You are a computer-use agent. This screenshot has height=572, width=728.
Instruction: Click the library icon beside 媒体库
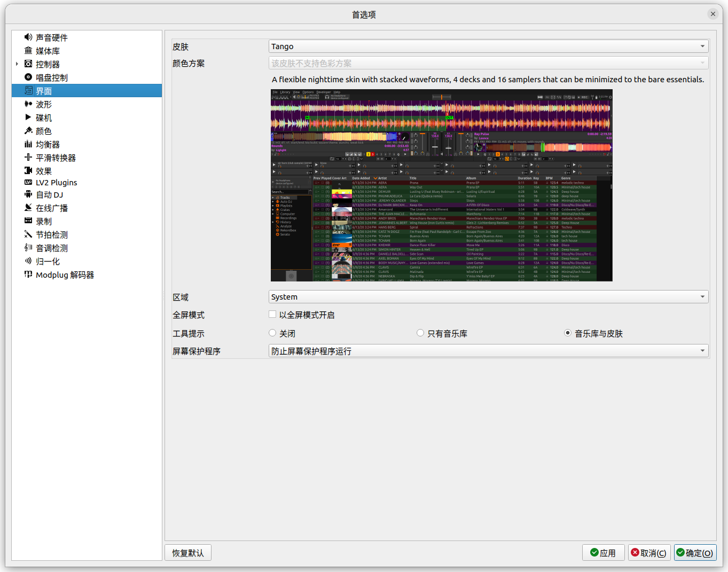coord(28,50)
